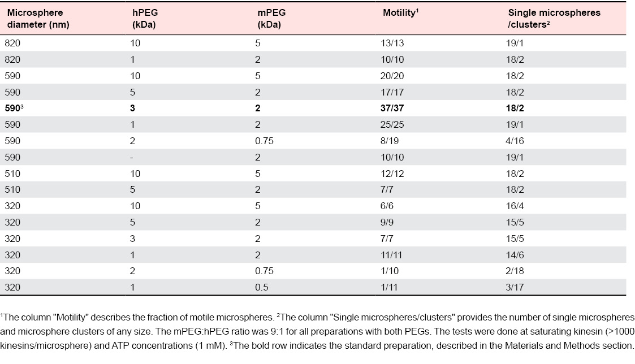Viewport: 635px width, 364px height.
Task: Select the bold 590 diameter cell
Action: point(14,107)
